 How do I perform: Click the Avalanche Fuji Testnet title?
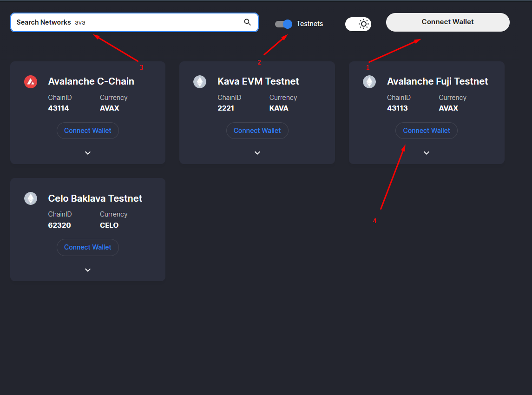[437, 81]
